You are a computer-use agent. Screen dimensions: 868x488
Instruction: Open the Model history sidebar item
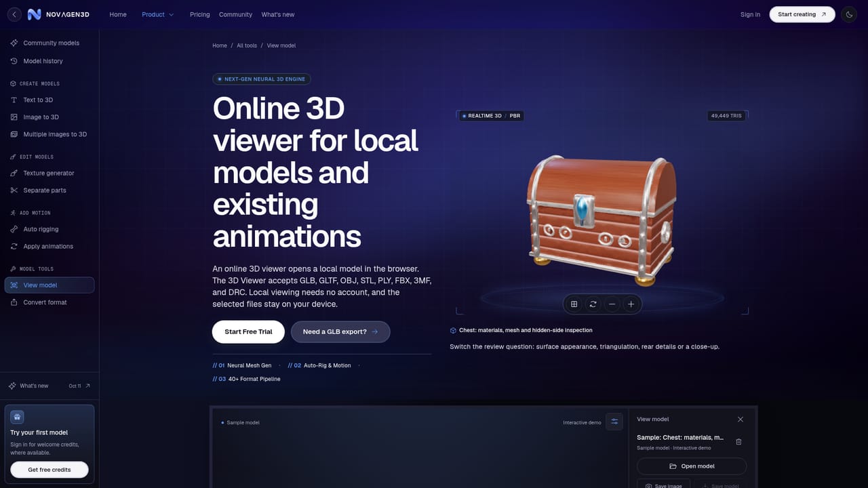[50, 61]
